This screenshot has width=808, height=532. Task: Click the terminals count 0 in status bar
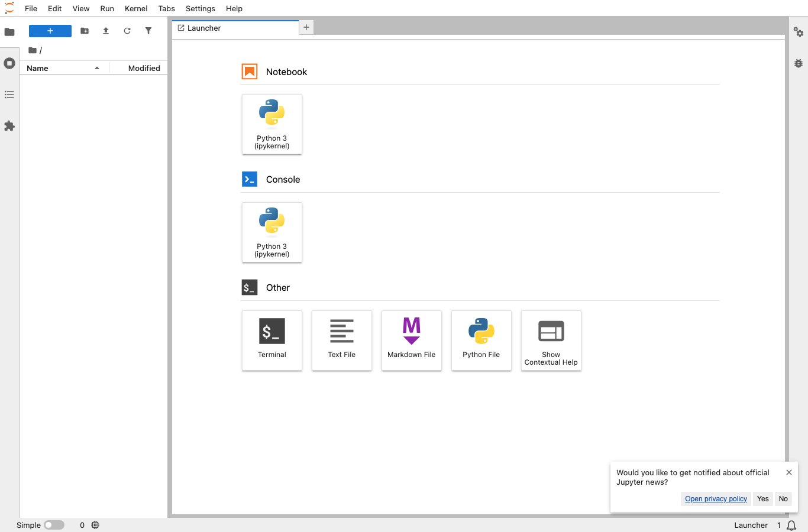(82, 525)
